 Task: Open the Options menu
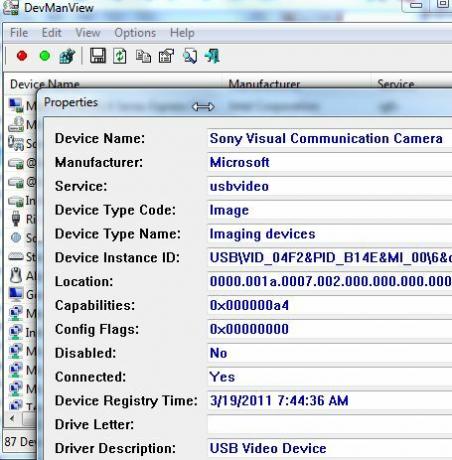(x=135, y=33)
